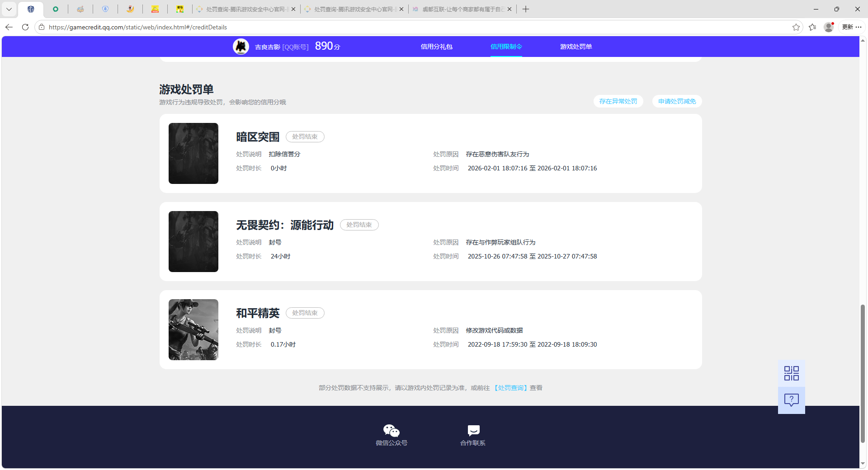Click the scrollbar up arrow

863,41
